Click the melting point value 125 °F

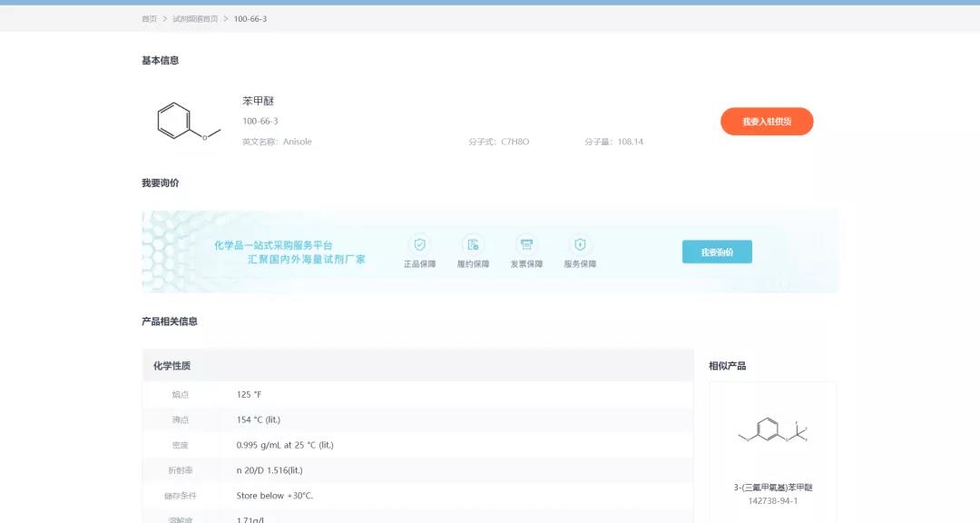(x=249, y=395)
